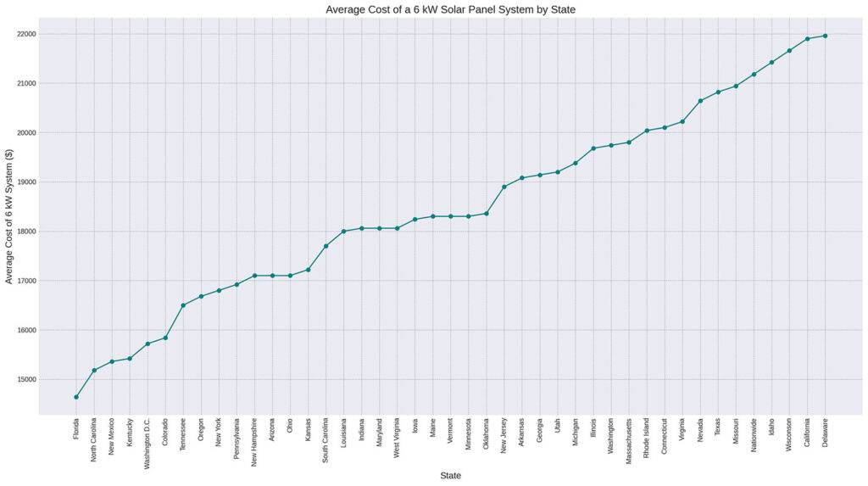Click the y-axis title 'Average Cost of 6 kW System'
This screenshot has height=486, width=868.
point(8,216)
